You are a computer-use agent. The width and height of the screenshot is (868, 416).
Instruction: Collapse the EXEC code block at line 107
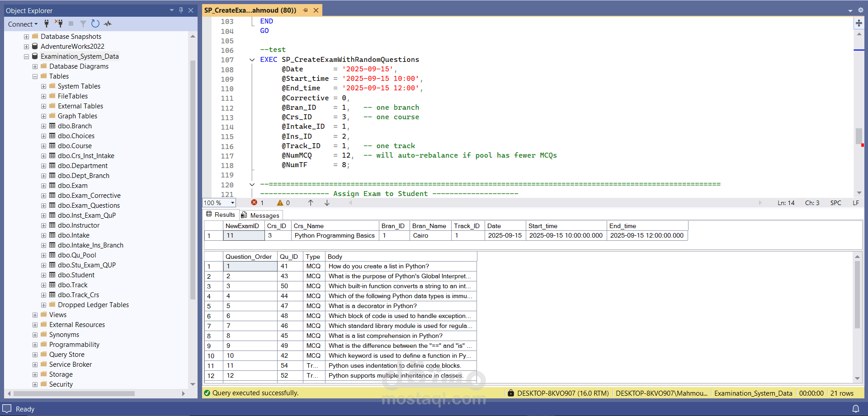(x=252, y=60)
